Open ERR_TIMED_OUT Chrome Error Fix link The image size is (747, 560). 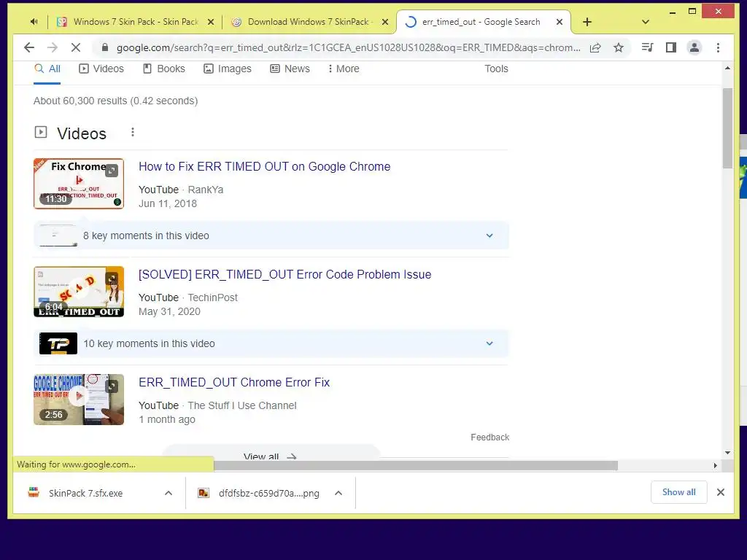coord(234,382)
